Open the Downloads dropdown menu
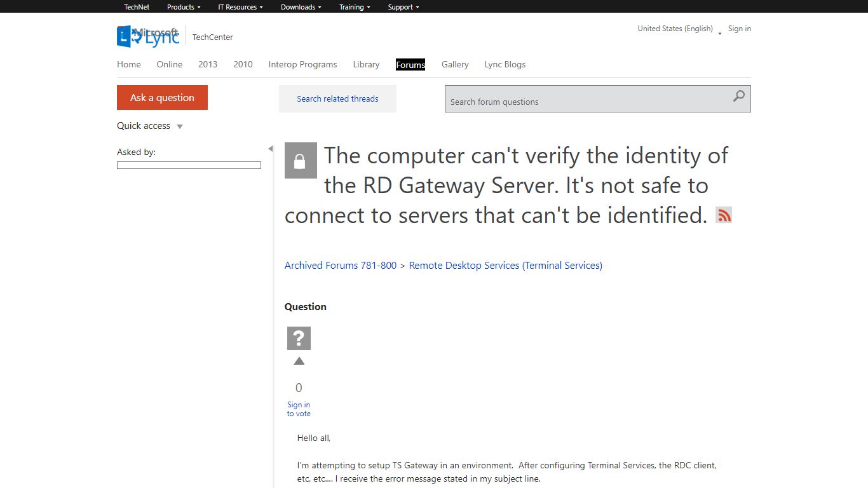This screenshot has height=488, width=868. 301,7
